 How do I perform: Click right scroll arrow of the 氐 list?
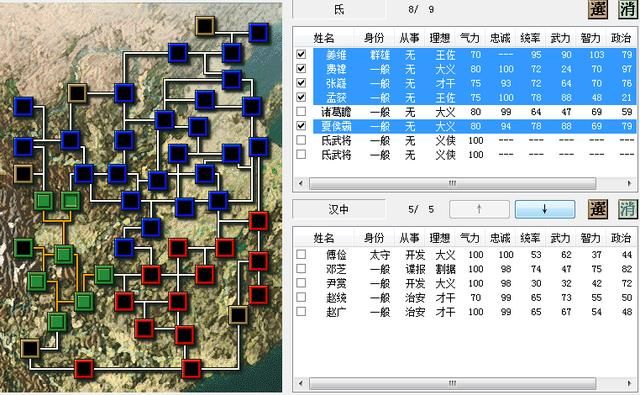pos(629,183)
